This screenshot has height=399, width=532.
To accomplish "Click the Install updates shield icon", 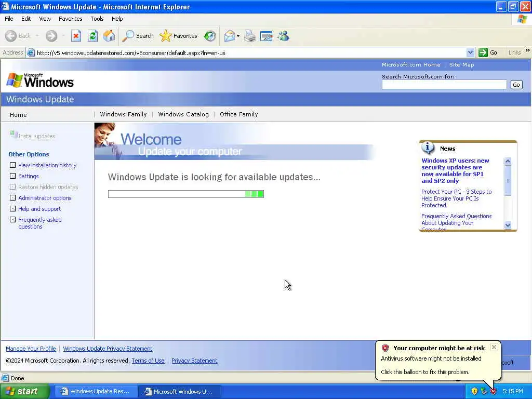I will (14, 135).
